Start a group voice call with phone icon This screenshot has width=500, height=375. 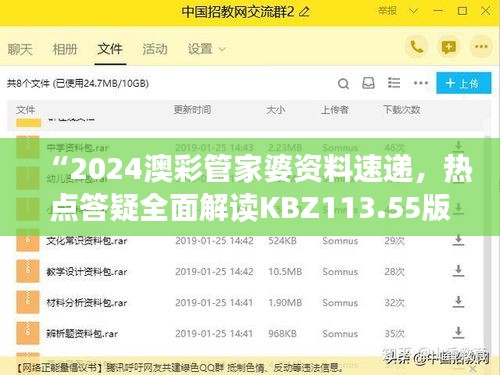pyautogui.click(x=416, y=47)
